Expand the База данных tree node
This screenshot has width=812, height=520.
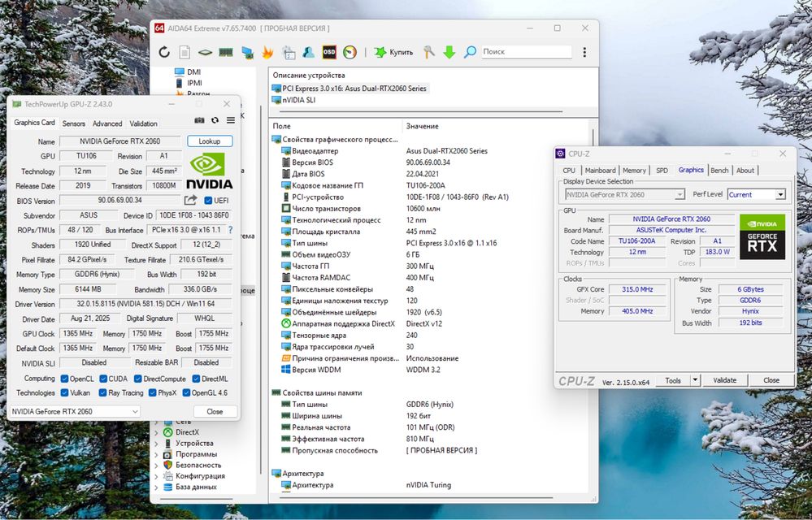(156, 487)
